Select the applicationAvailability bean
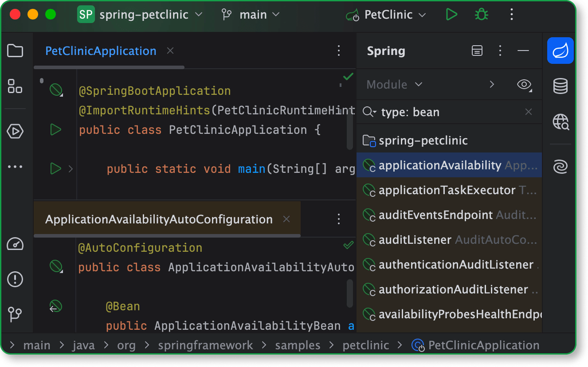This screenshot has width=588, height=367. point(449,165)
